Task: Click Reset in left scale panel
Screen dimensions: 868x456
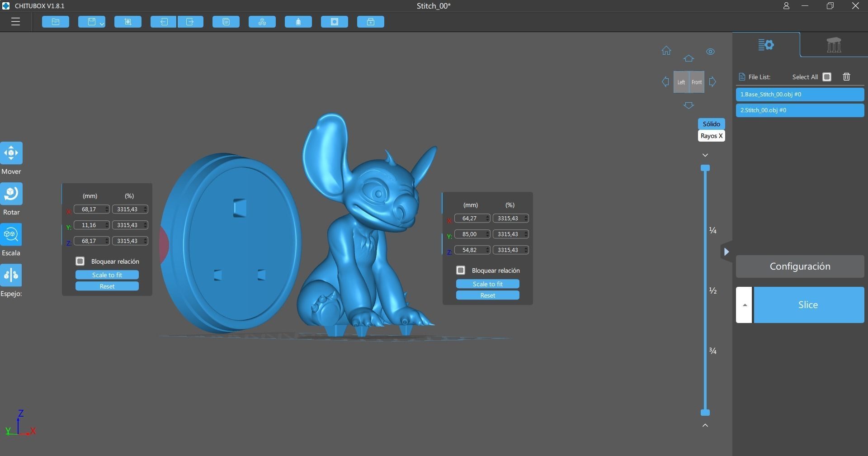Action: (x=107, y=286)
